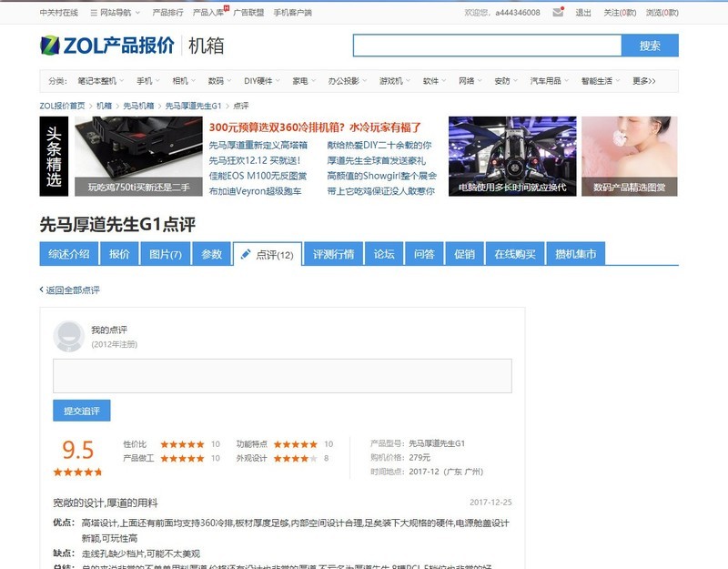Click the user avatar in 我的点评
The width and height of the screenshot is (728, 569).
coord(69,336)
